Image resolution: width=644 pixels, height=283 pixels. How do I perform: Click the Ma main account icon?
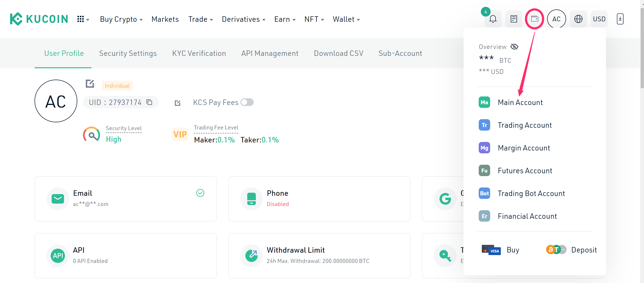[x=484, y=102]
